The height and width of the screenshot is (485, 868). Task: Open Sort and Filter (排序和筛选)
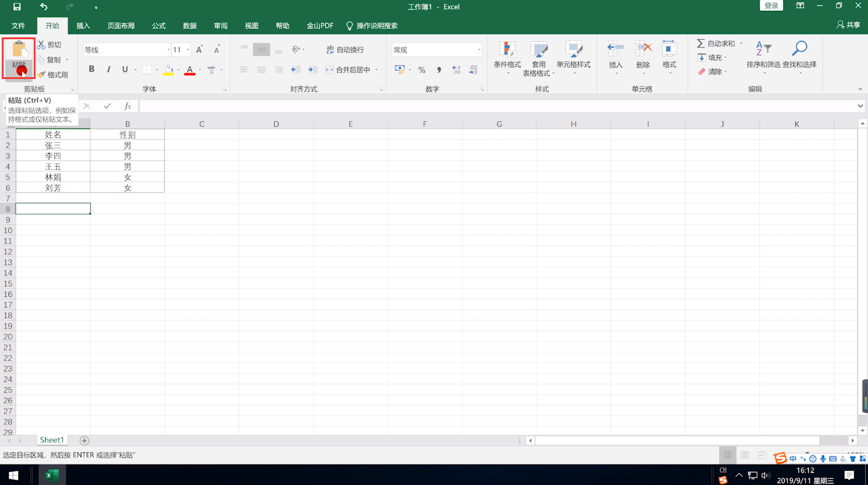[x=763, y=57]
